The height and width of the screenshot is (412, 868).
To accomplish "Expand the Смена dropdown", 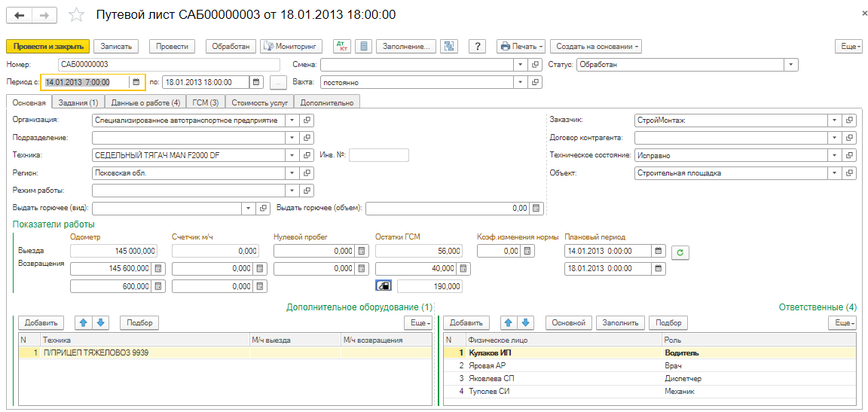I will click(521, 65).
